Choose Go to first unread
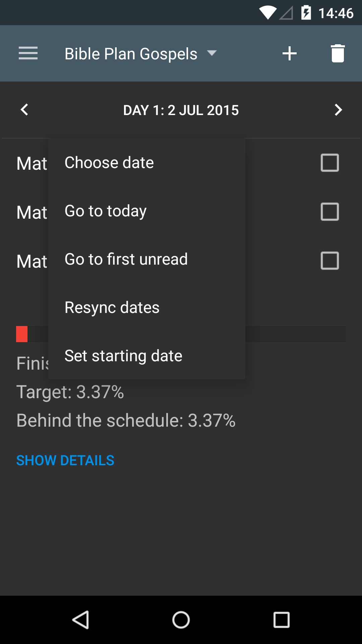Viewport: 362px width, 644px height. click(126, 259)
